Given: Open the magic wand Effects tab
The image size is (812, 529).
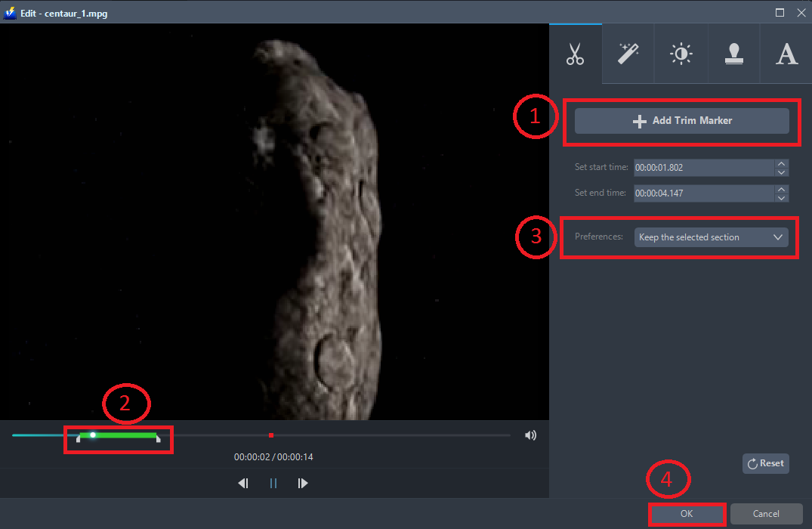Looking at the screenshot, I should click(628, 54).
